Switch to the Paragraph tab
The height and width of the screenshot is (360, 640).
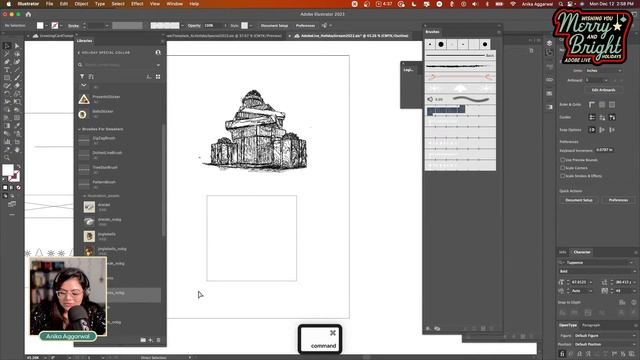[591, 325]
